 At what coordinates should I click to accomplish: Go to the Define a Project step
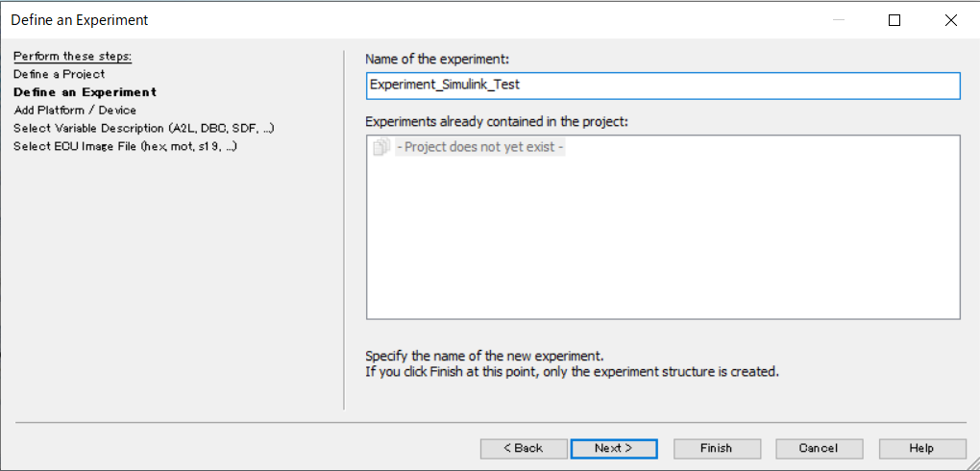pyautogui.click(x=60, y=74)
